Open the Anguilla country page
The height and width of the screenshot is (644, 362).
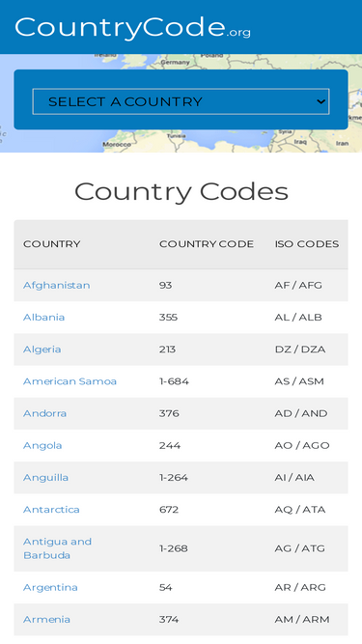[46, 477]
